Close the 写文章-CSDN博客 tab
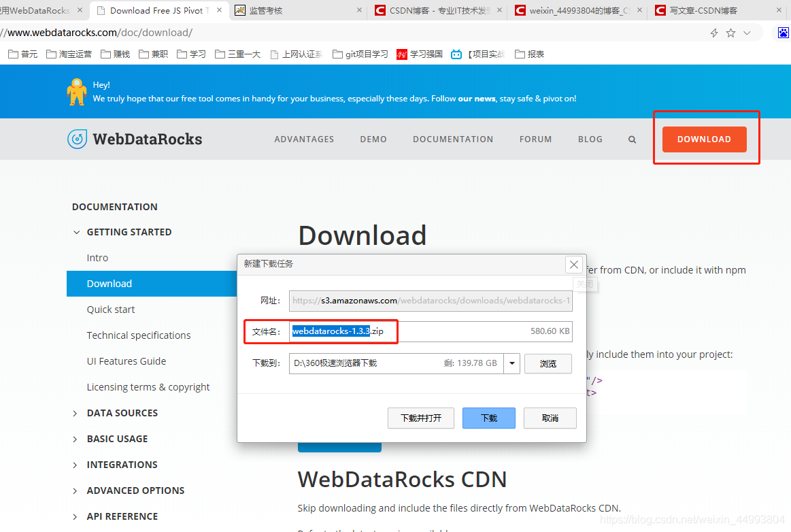The height and width of the screenshot is (532, 791). click(779, 10)
